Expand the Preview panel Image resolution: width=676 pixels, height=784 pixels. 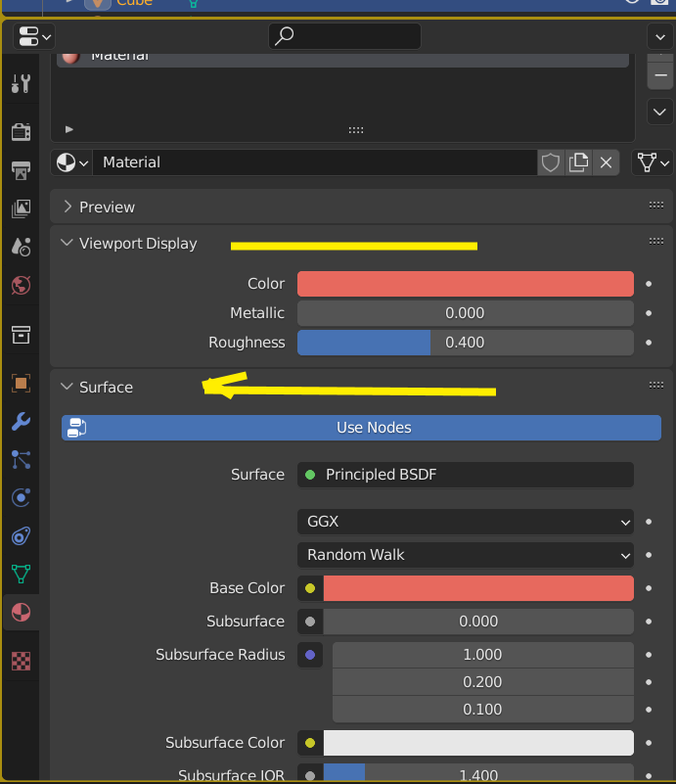(x=107, y=208)
